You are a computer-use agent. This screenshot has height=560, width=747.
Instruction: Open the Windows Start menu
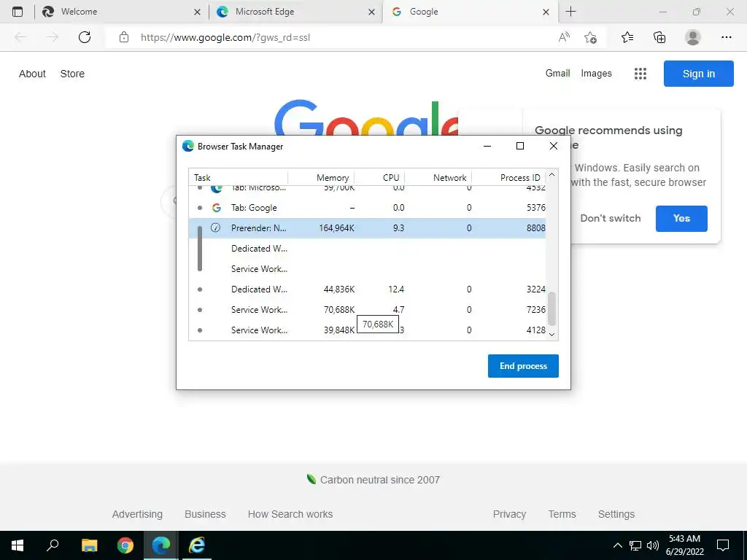pyautogui.click(x=18, y=545)
